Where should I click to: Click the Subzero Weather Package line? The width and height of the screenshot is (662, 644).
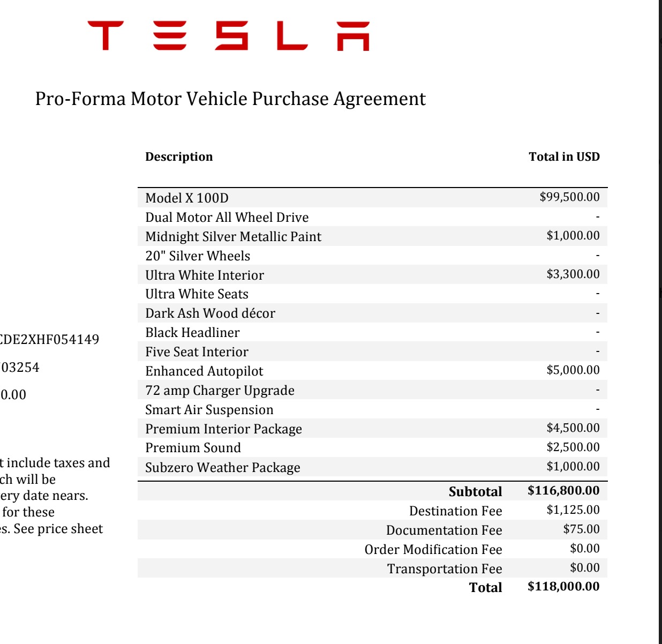coord(222,468)
